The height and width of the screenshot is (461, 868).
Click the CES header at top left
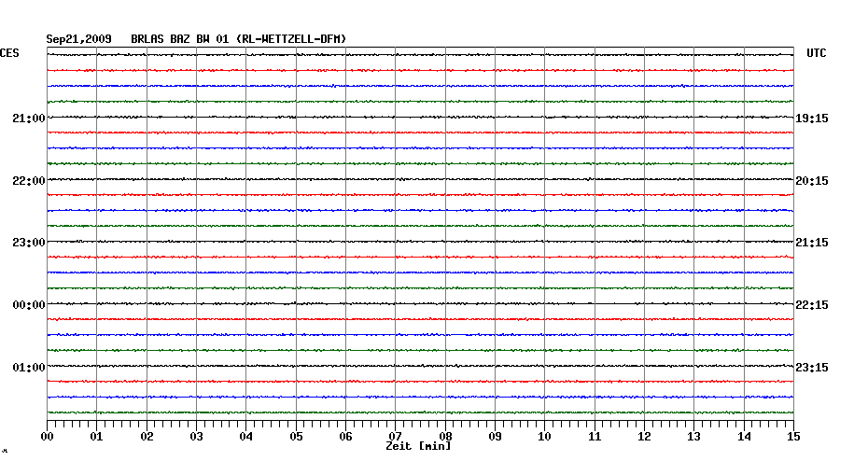pyautogui.click(x=9, y=54)
